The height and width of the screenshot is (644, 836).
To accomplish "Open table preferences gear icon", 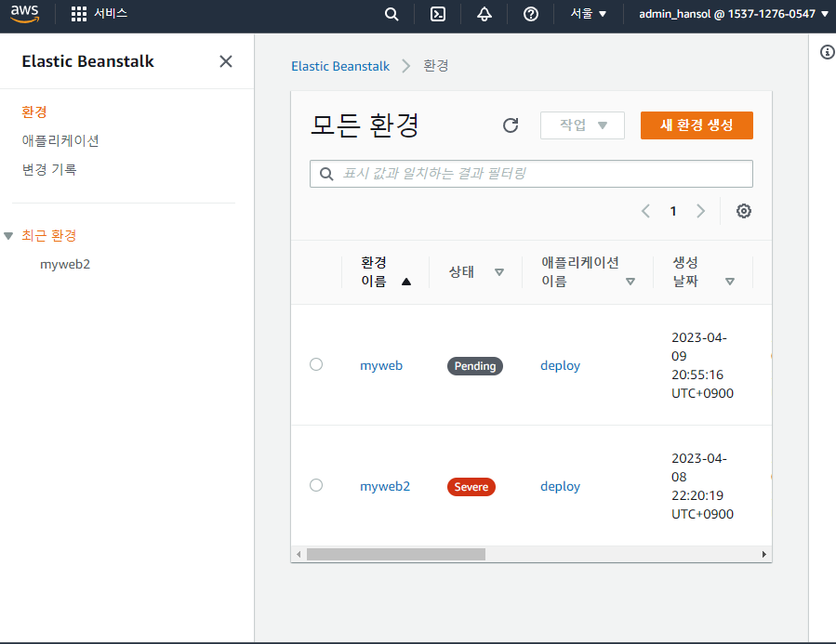I will (x=743, y=211).
